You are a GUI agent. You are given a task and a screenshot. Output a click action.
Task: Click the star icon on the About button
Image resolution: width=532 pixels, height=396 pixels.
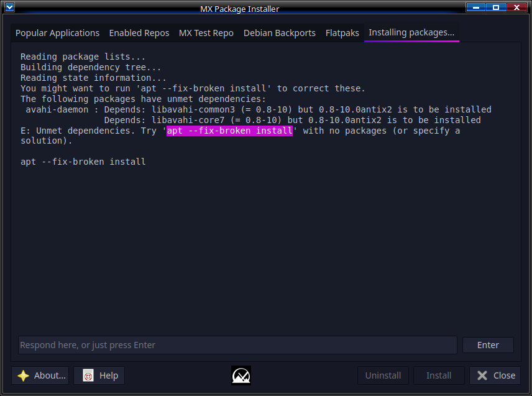[23, 375]
